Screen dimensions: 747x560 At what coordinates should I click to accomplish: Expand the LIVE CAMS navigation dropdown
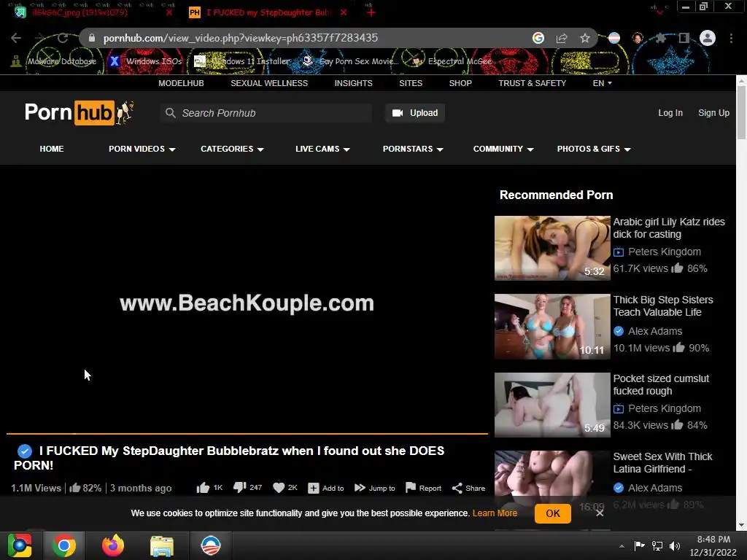[322, 149]
